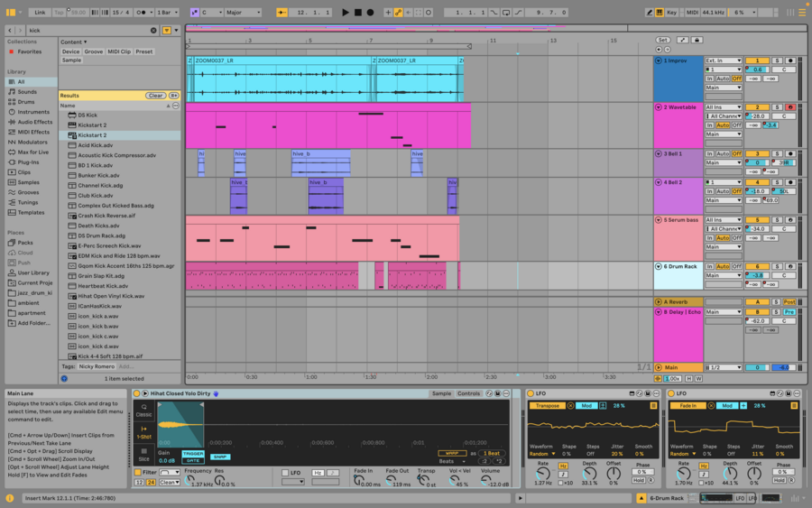Viewport: 812px width, 508px height.
Task: Toggle device activator for Hihat Closed sampler
Action: 137,393
